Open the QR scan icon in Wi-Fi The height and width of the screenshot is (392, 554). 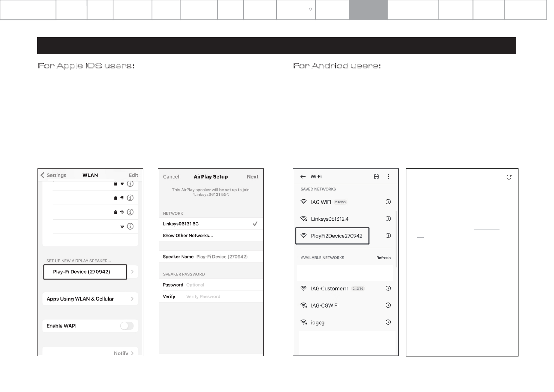coord(376,177)
